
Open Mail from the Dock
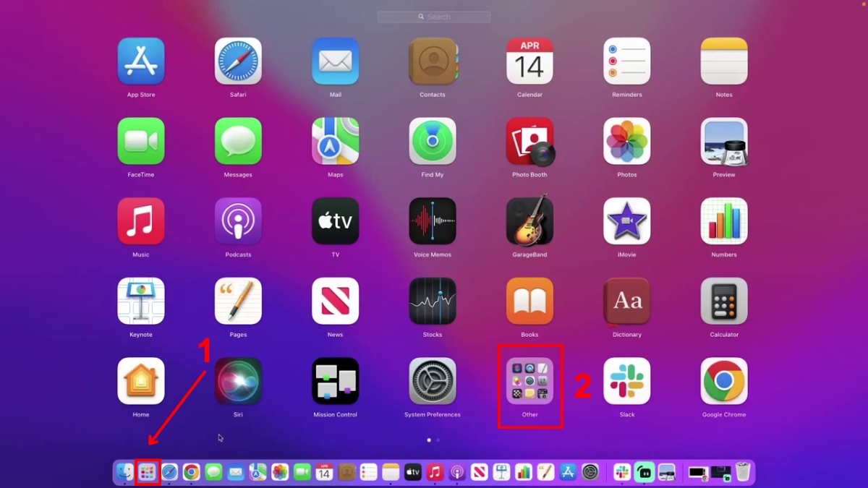tap(236, 472)
